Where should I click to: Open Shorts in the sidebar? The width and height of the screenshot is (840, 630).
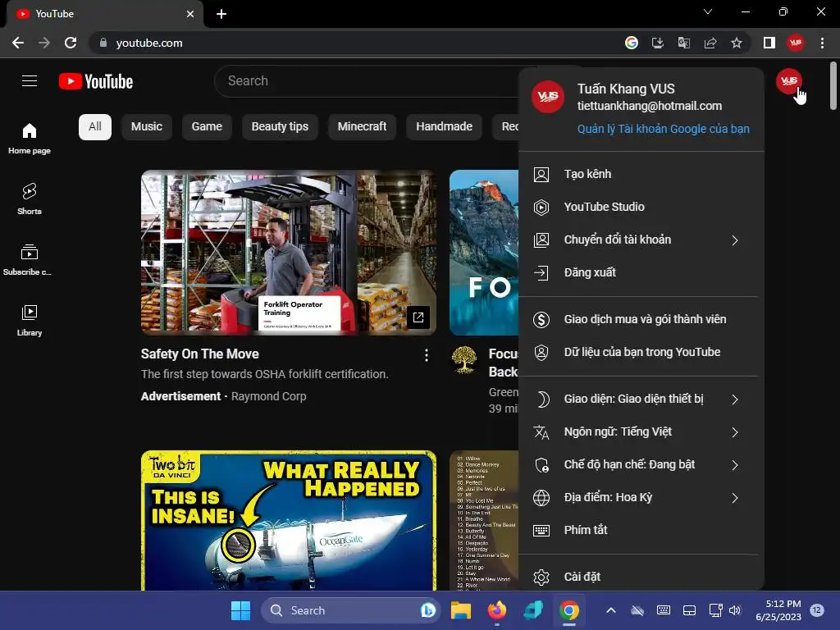click(x=30, y=199)
